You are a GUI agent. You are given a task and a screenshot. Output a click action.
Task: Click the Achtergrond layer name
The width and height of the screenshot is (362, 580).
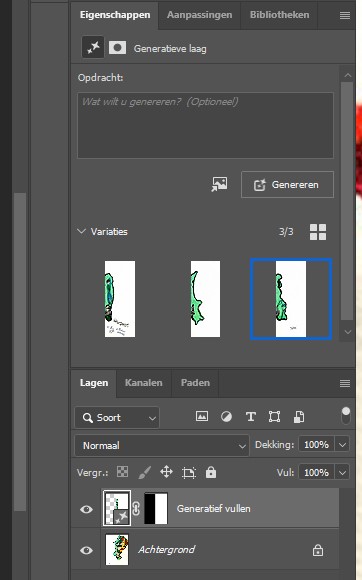166,550
